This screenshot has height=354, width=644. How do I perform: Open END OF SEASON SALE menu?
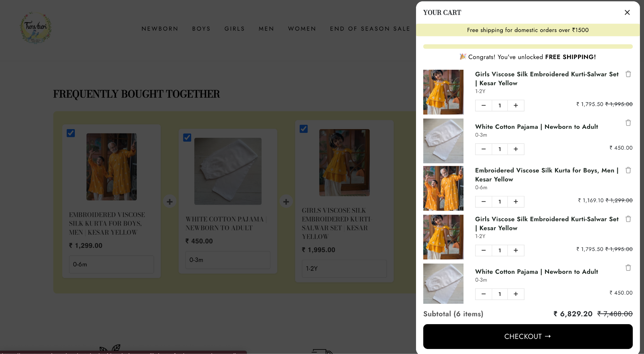pyautogui.click(x=370, y=29)
